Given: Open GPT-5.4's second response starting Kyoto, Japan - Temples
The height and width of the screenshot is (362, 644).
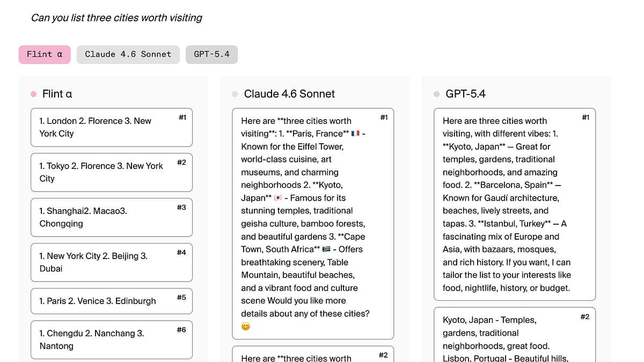Looking at the screenshot, I should [515, 335].
